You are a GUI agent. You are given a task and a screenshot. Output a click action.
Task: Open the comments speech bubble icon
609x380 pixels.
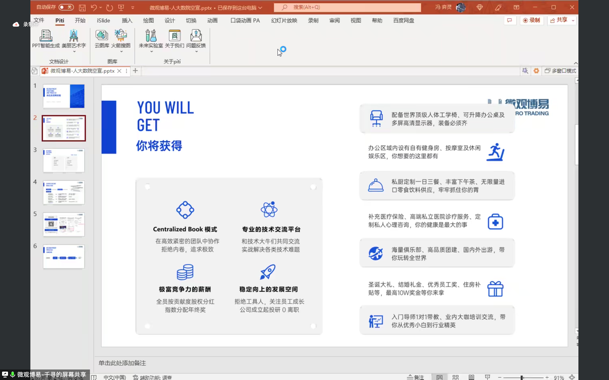[x=509, y=20]
